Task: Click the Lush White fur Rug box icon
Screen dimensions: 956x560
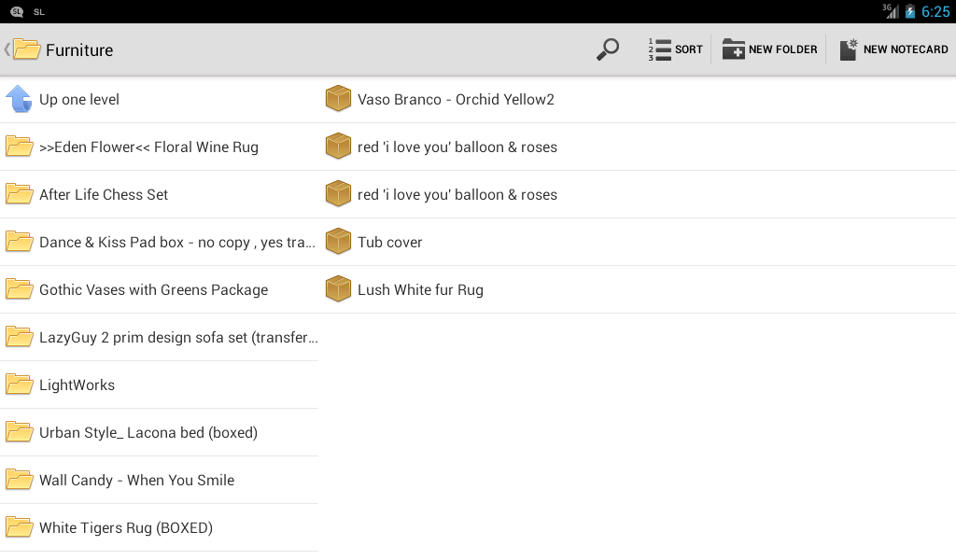Action: [x=338, y=289]
